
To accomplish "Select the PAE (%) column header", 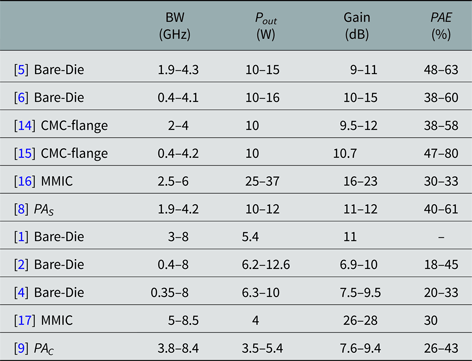I will pyautogui.click(x=441, y=26).
